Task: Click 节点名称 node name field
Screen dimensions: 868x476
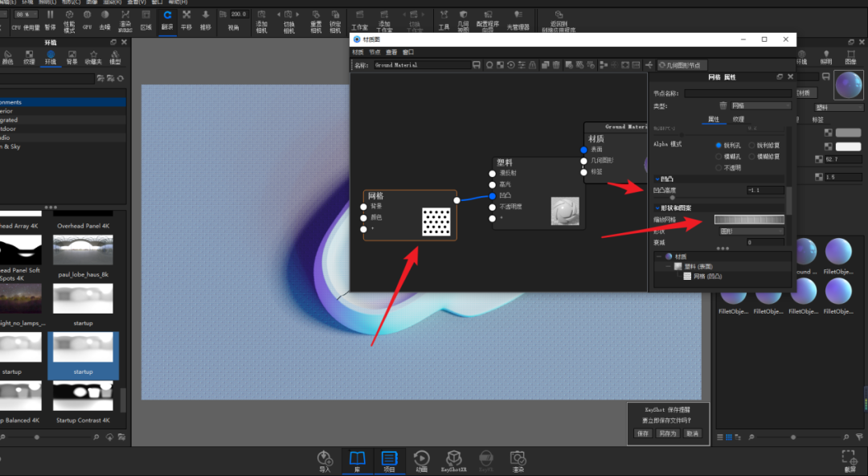Action: point(738,93)
